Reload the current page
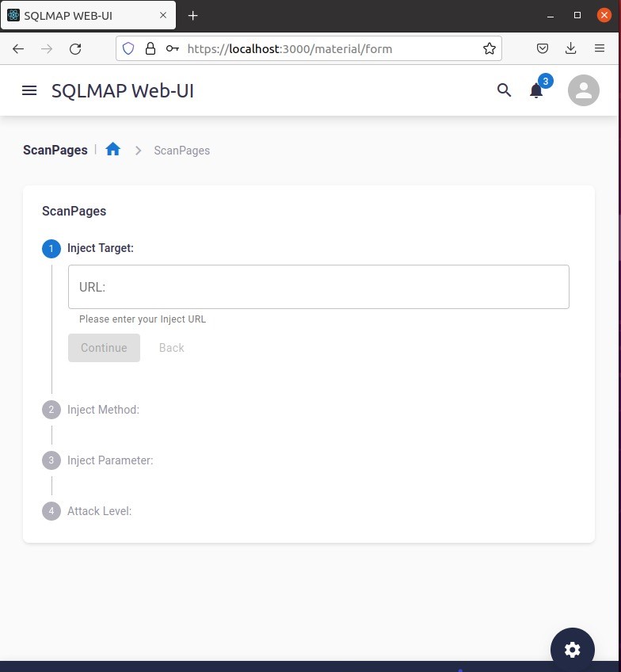621x672 pixels. [x=75, y=49]
